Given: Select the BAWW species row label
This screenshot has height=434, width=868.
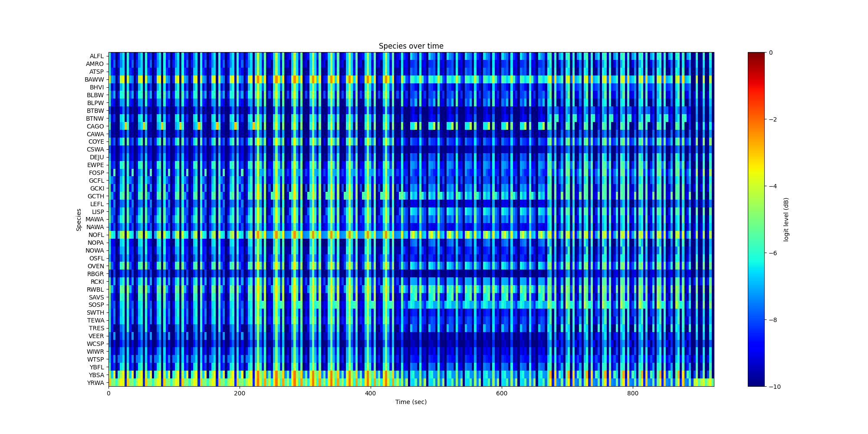Looking at the screenshot, I should pos(94,79).
